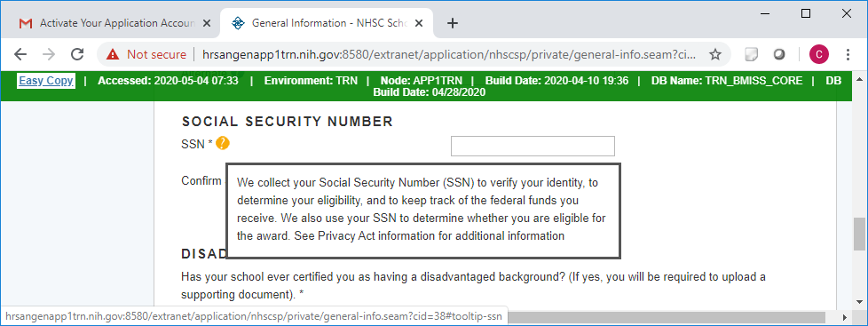Click the SSN help question mark icon
The width and height of the screenshot is (868, 326).
click(223, 143)
